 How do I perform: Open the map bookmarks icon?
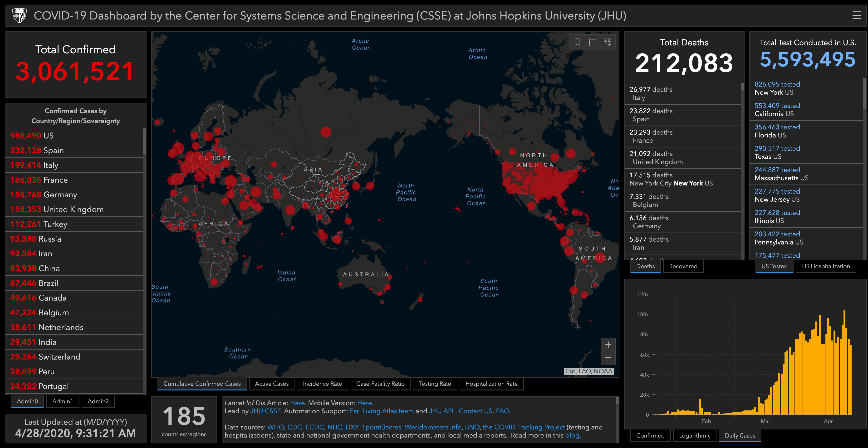click(x=577, y=42)
